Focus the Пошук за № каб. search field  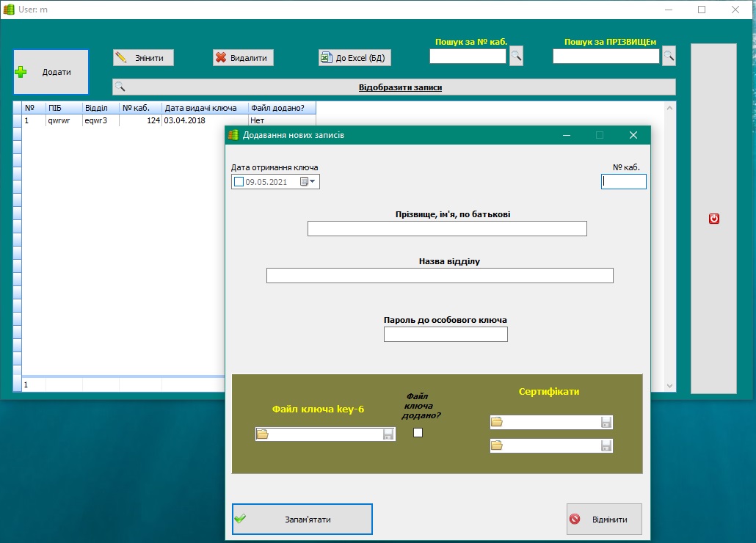coord(468,57)
